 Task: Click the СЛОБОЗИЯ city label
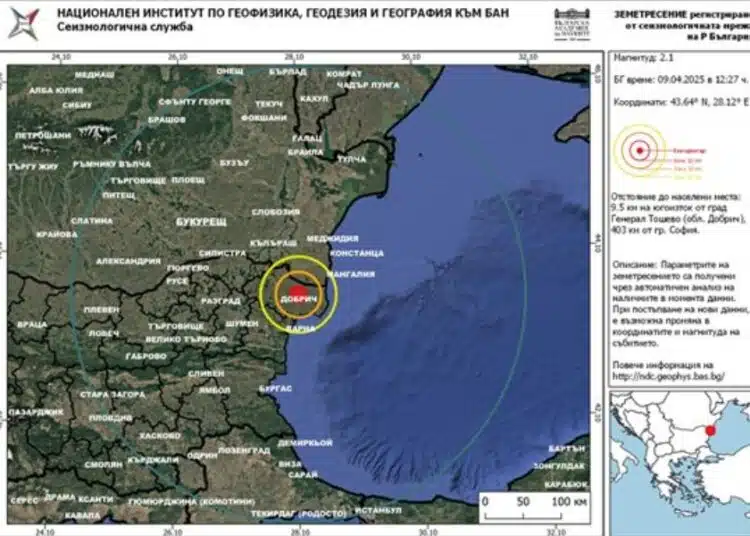[276, 212]
